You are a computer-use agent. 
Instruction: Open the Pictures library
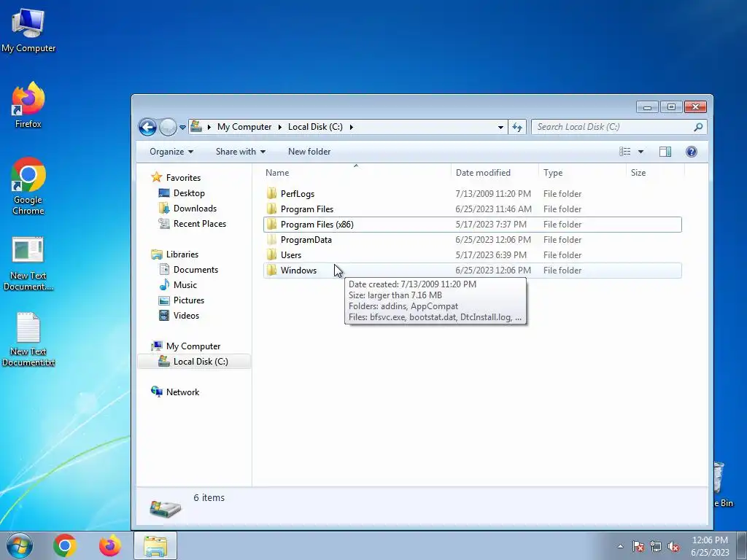coord(189,300)
